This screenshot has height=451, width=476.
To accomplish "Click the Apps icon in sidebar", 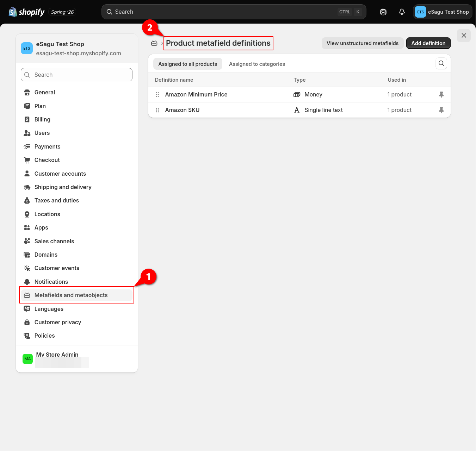I will tap(27, 228).
